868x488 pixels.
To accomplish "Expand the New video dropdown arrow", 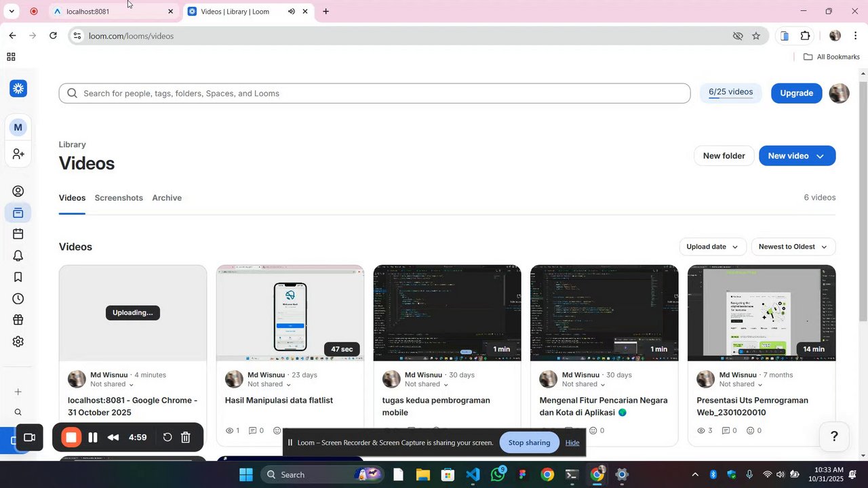I will click(x=820, y=156).
